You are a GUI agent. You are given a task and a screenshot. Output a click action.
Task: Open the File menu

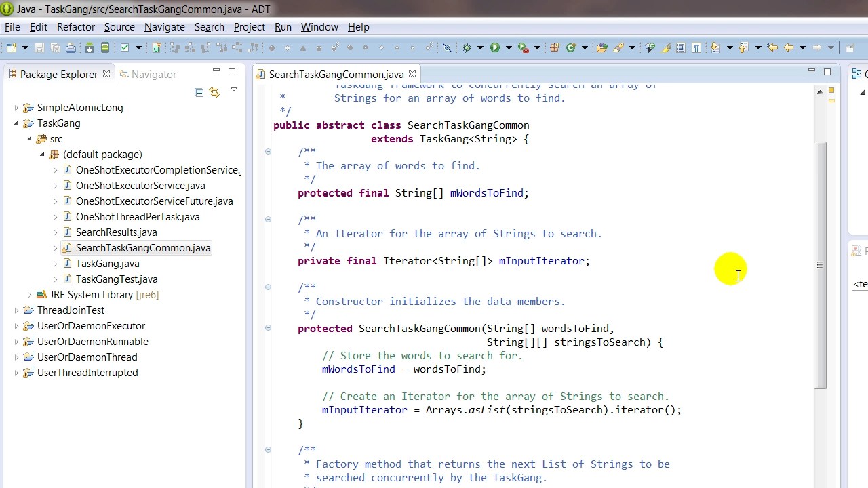pyautogui.click(x=12, y=27)
